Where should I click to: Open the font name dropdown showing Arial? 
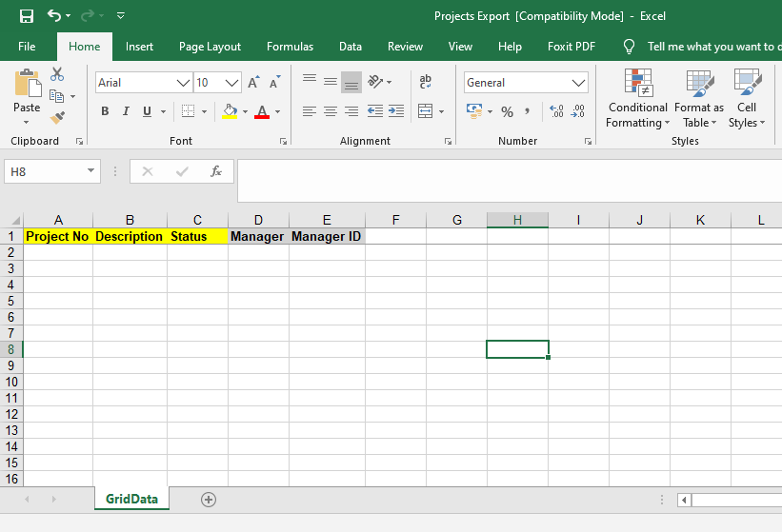pyautogui.click(x=184, y=83)
